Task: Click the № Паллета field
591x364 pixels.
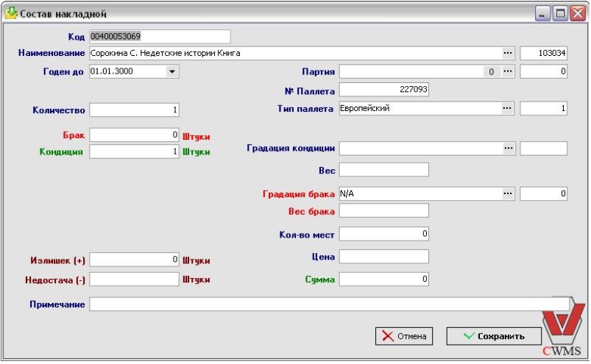Action: coord(383,90)
